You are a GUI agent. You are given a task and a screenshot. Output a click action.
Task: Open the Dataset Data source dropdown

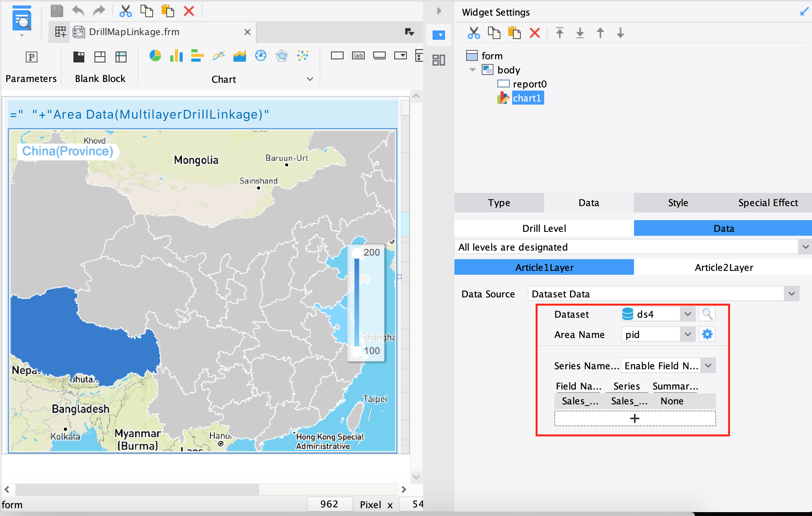(792, 294)
